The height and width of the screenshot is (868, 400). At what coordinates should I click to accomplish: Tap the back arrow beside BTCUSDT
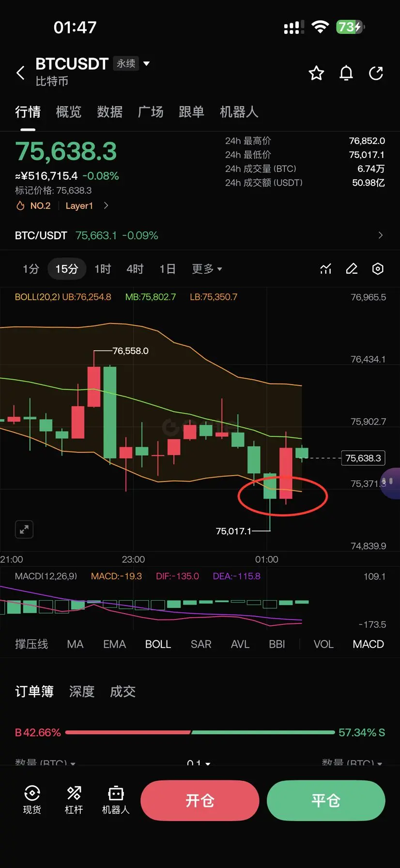(20, 73)
